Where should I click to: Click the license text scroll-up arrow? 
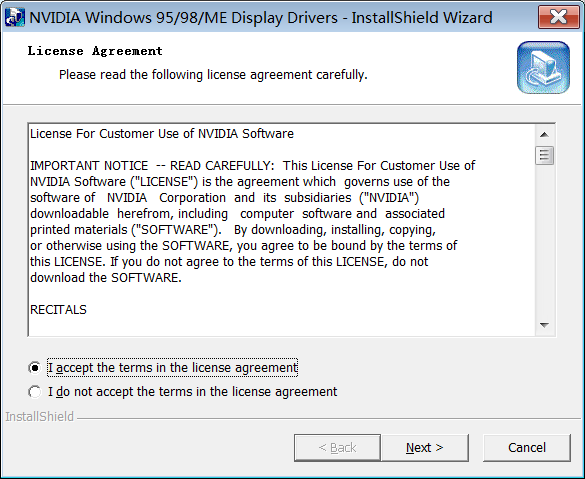[x=544, y=135]
